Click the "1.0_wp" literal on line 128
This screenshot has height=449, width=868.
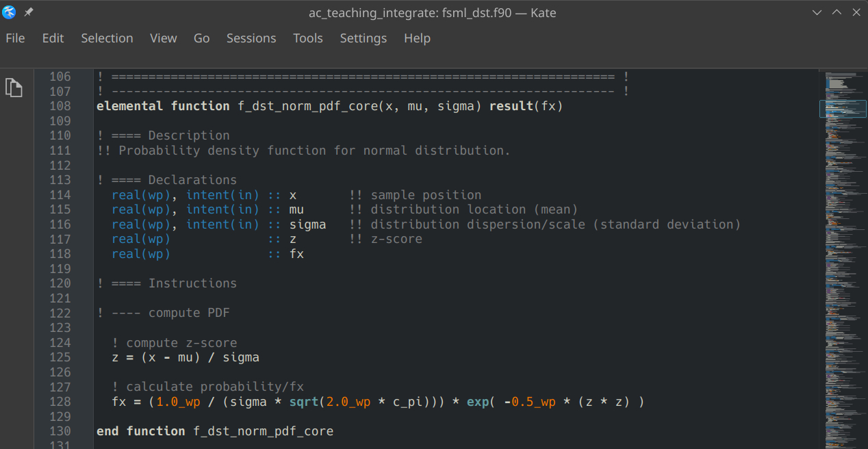[x=179, y=402]
